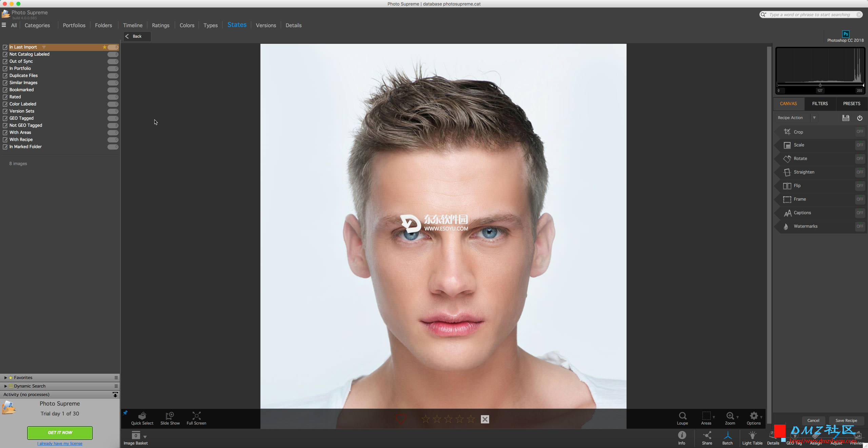Toggle Straighten switch on
The height and width of the screenshot is (448, 868).
click(x=860, y=172)
